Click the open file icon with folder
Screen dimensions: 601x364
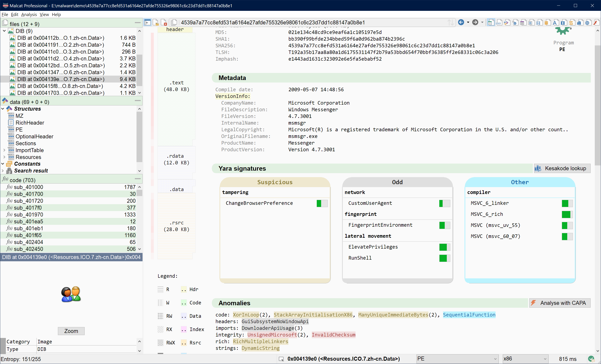coord(156,23)
